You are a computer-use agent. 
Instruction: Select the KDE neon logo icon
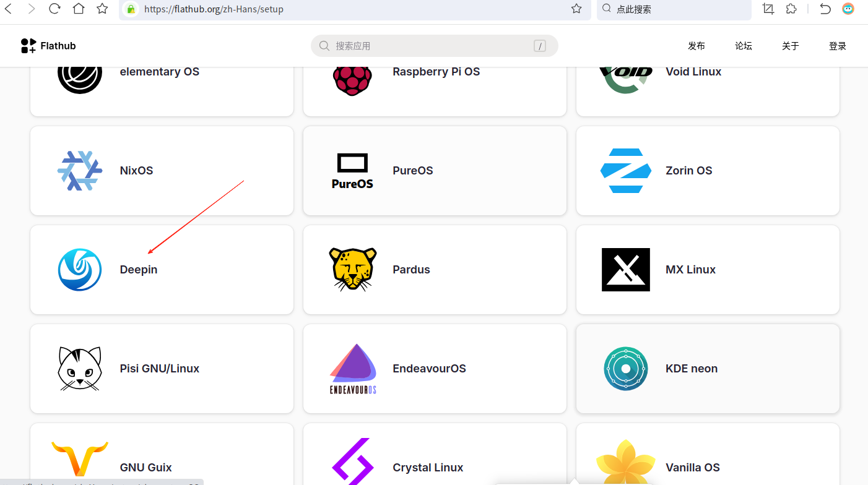[625, 369]
